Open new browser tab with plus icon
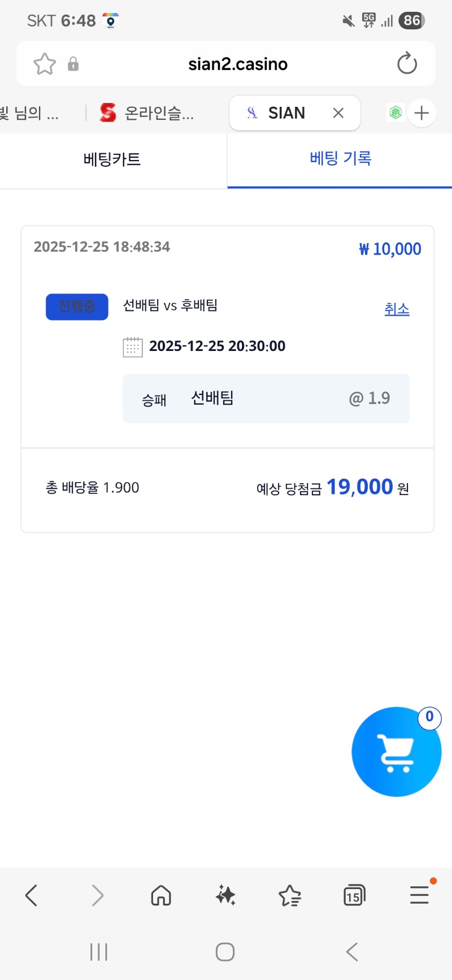This screenshot has height=980, width=452. (421, 113)
